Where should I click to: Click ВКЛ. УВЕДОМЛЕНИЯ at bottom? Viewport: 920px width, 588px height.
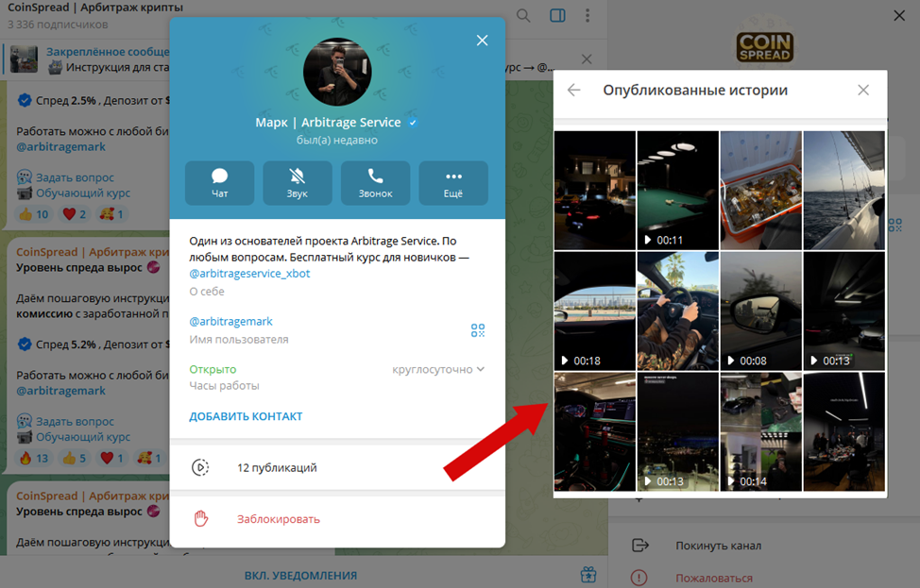pos(300,576)
